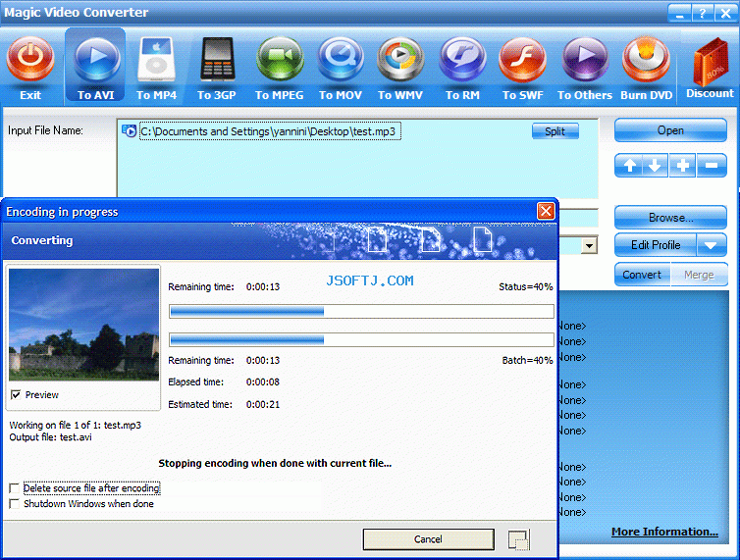Open the More Information... link
The width and height of the screenshot is (740, 560).
(664, 532)
